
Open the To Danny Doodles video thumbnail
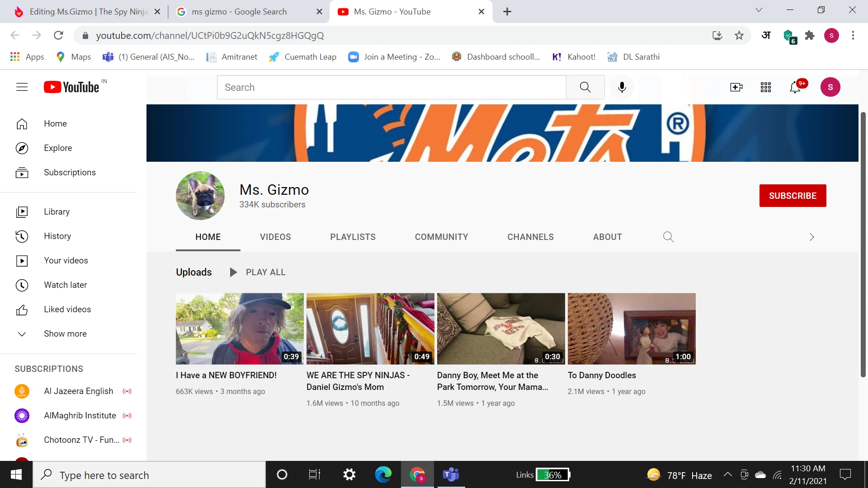click(x=631, y=328)
